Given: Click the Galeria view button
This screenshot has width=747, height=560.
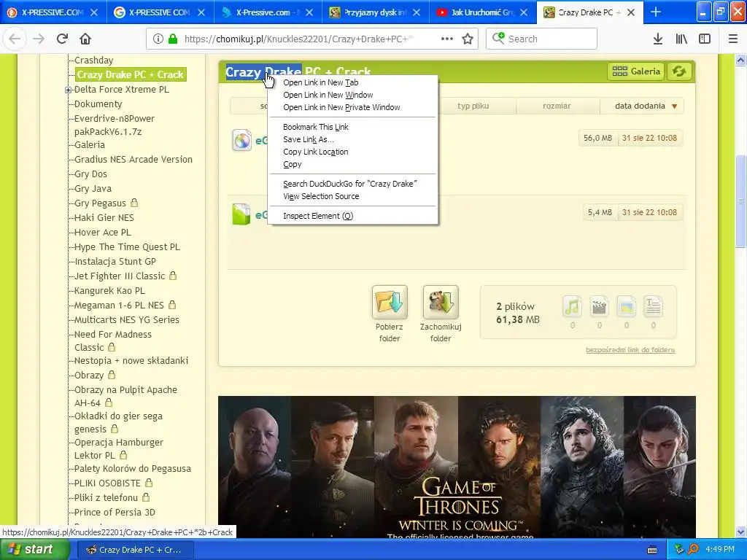Looking at the screenshot, I should (636, 71).
